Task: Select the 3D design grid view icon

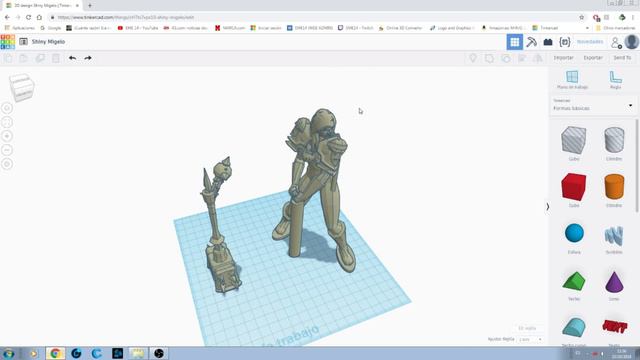Action: pos(515,42)
